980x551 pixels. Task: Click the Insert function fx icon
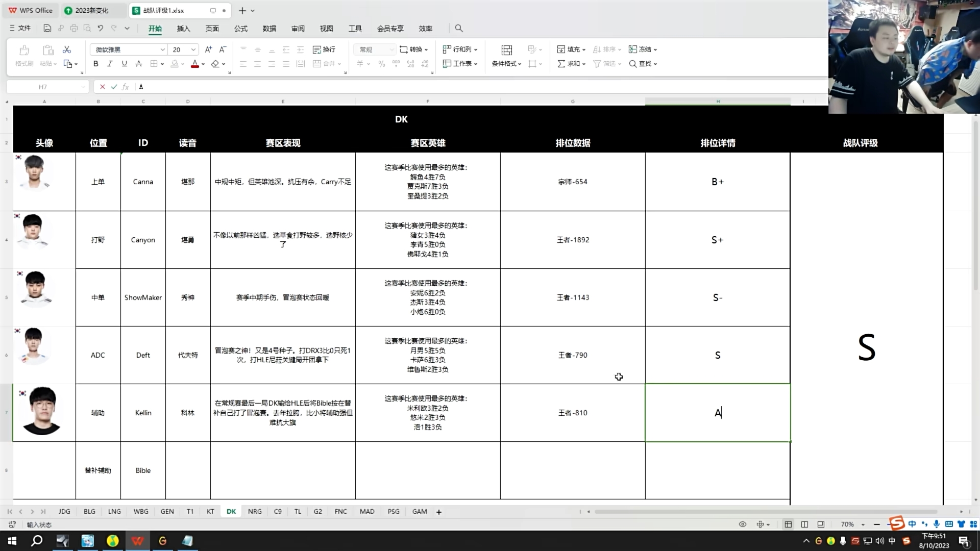click(126, 87)
